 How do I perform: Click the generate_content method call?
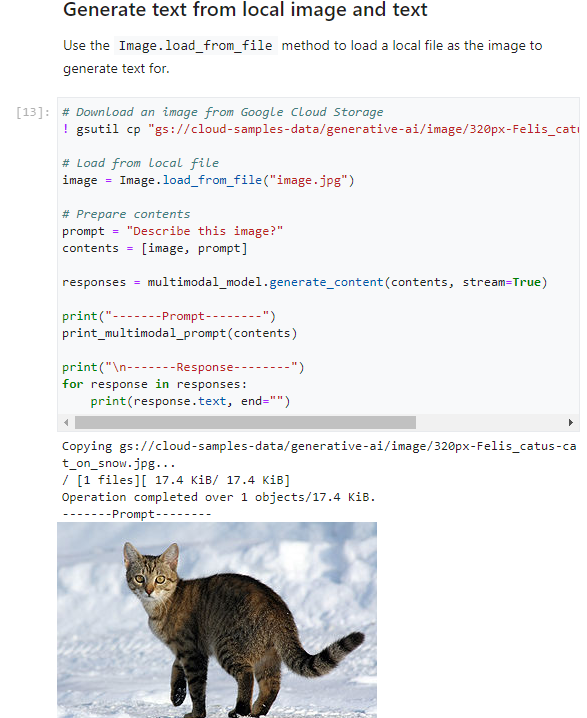click(x=326, y=282)
